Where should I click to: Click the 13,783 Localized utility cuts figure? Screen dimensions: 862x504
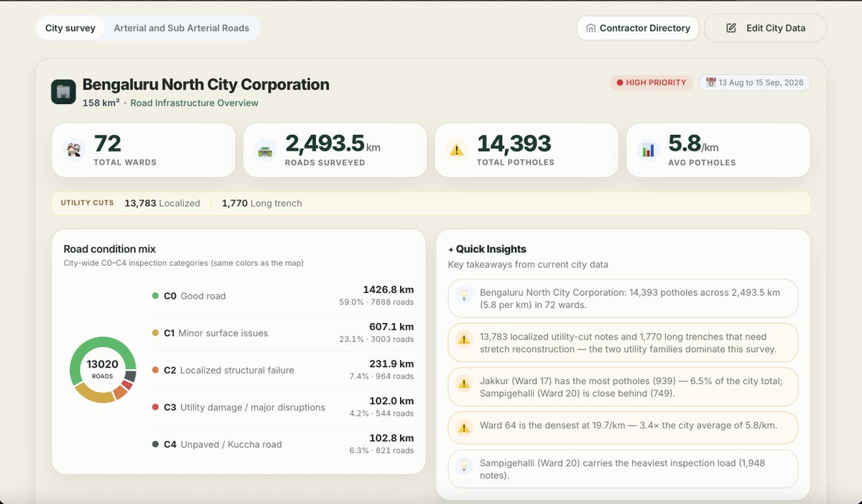(x=162, y=203)
